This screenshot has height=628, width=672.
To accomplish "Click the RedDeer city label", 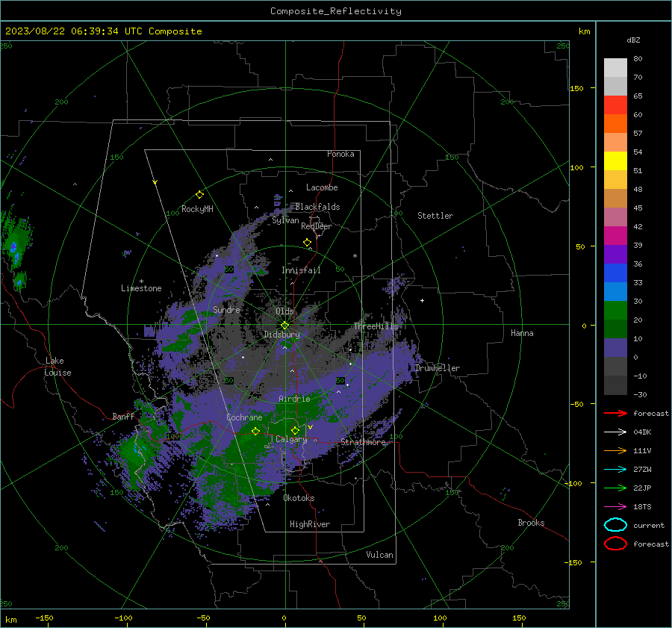I will coord(317,226).
